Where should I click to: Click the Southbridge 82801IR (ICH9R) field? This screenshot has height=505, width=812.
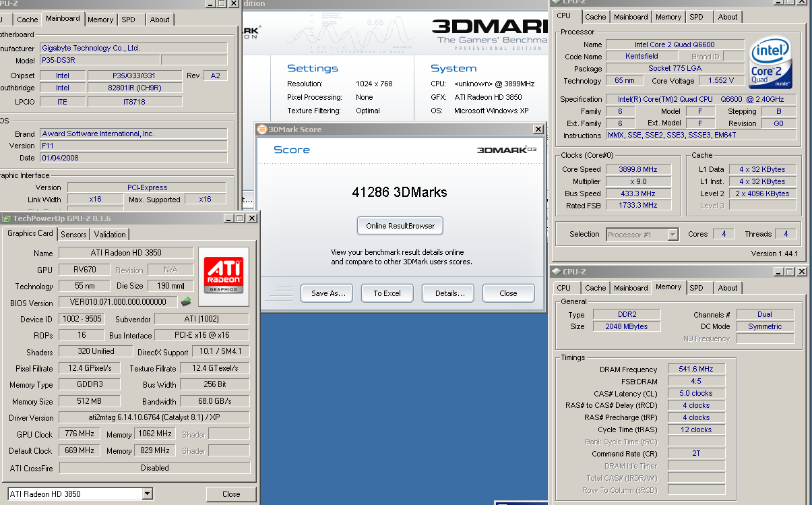click(134, 88)
